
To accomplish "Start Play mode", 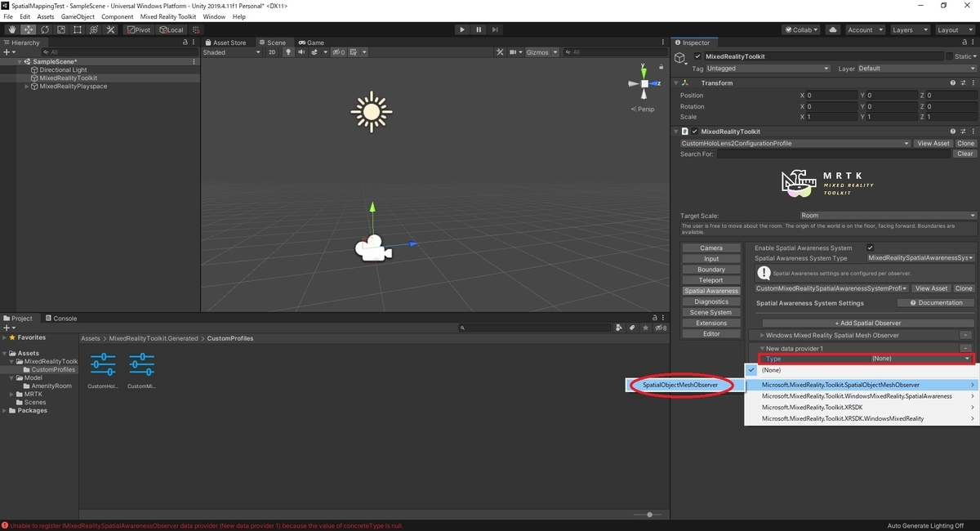I will [x=462, y=29].
